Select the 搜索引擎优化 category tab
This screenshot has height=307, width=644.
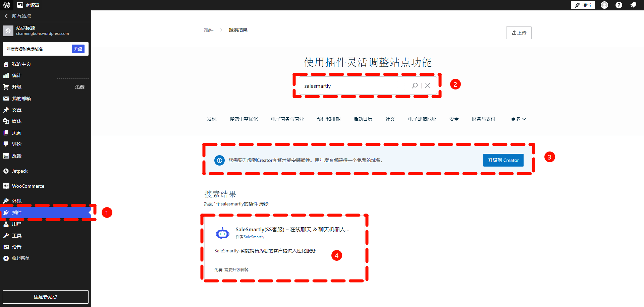tap(244, 119)
